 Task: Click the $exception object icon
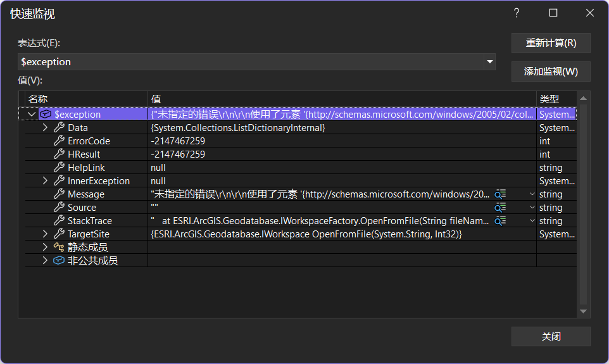46,114
